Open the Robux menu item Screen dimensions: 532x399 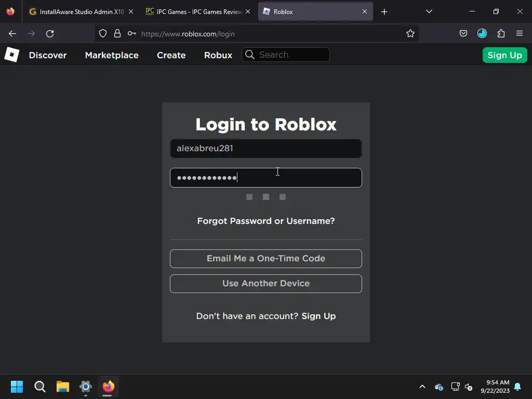pos(218,55)
